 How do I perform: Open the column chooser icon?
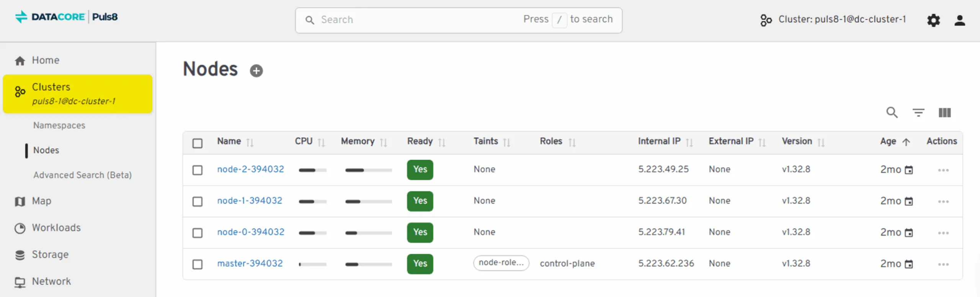click(x=944, y=113)
